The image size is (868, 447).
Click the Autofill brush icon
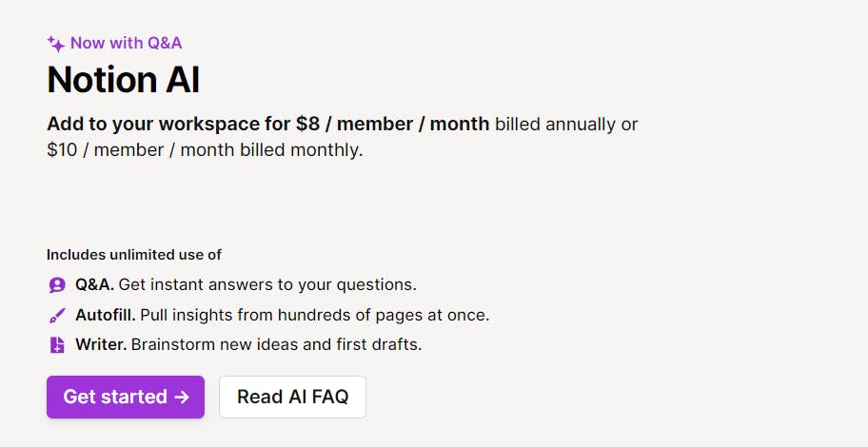56,315
